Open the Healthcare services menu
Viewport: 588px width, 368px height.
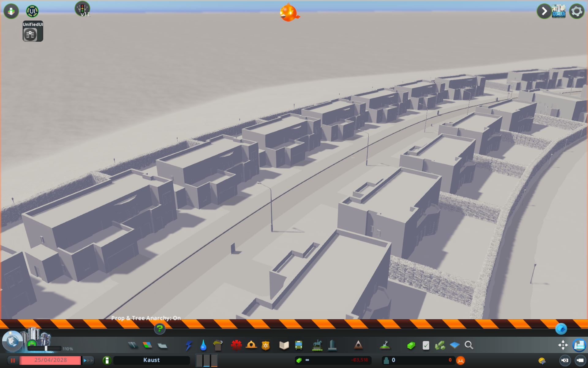(x=236, y=346)
